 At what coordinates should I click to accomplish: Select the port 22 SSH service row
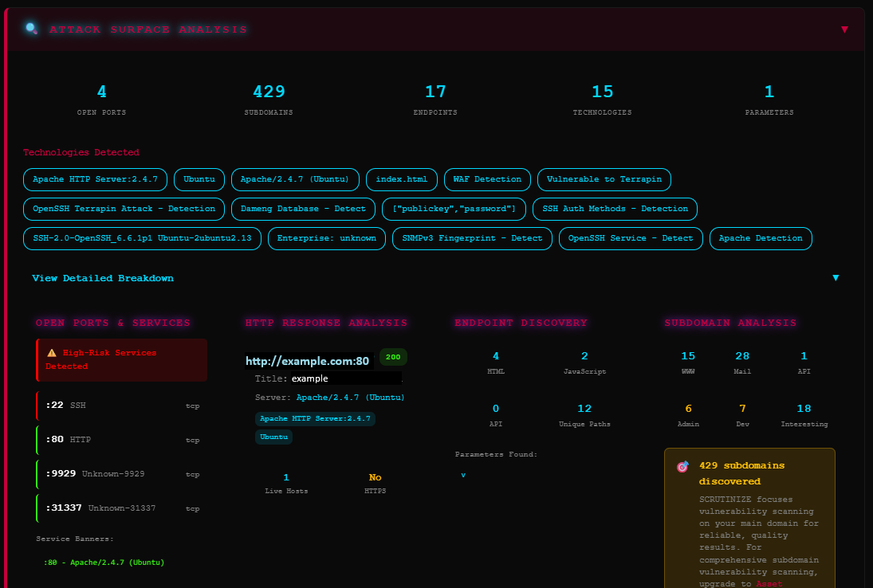tap(121, 406)
